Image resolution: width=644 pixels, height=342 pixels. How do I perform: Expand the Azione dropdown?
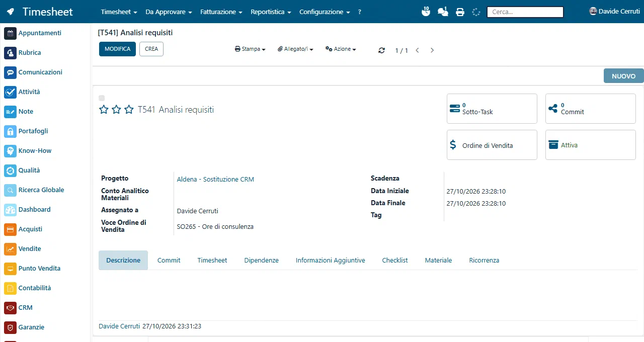click(341, 49)
